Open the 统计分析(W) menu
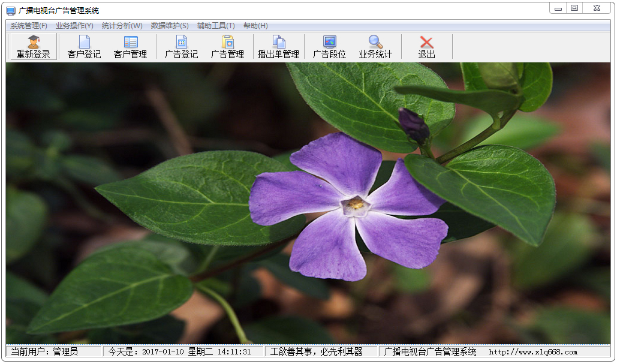Screen dimensions: 617x364 [x=122, y=26]
